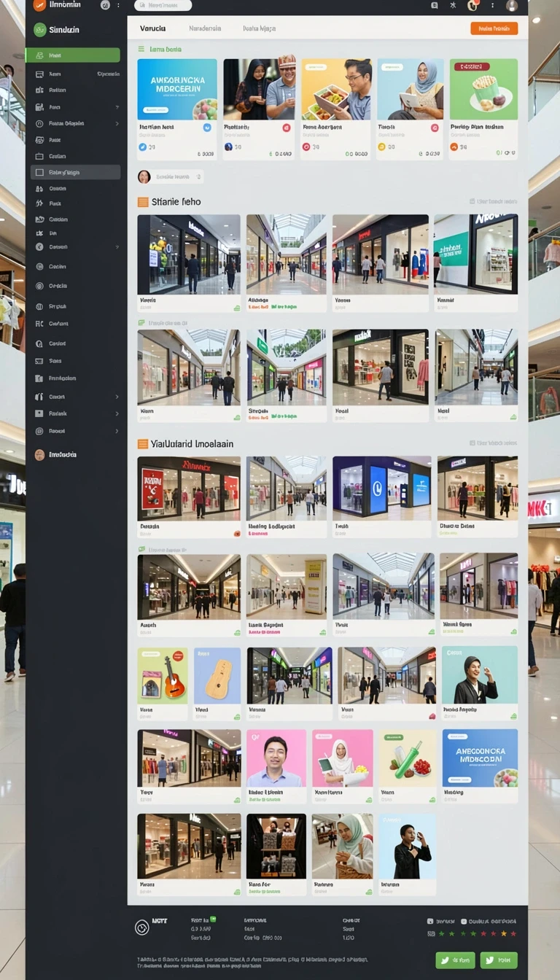This screenshot has width=560, height=980.
Task: Click the square icon left of the sparkle
Action: [x=435, y=5]
